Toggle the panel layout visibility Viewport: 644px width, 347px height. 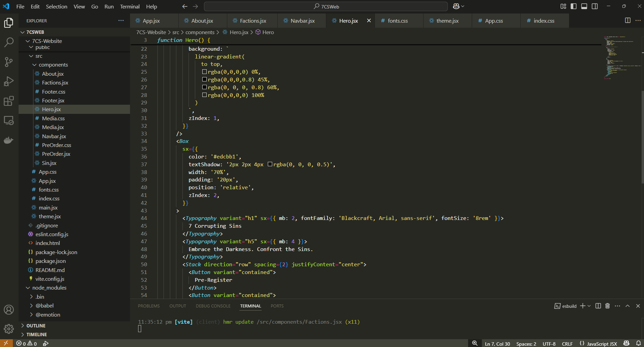(584, 6)
